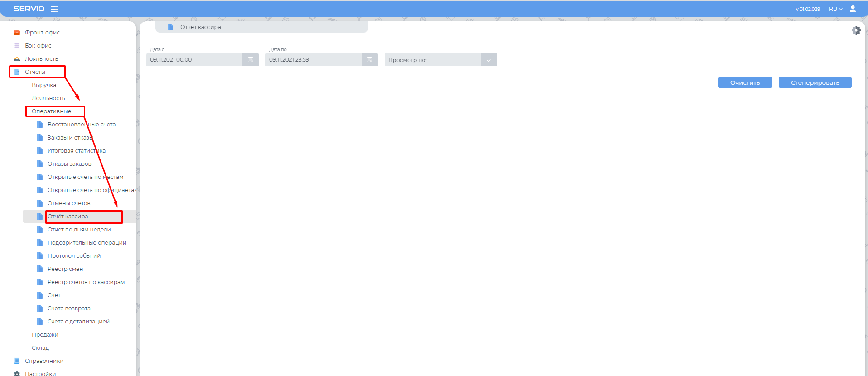Expand the Выручка reports section
The width and height of the screenshot is (868, 376).
coord(44,85)
